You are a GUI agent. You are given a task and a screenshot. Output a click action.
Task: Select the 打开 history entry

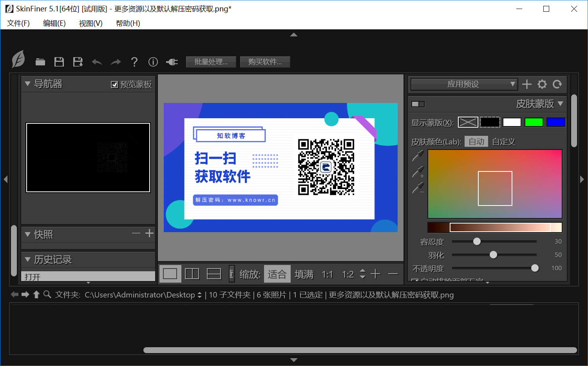(88, 276)
